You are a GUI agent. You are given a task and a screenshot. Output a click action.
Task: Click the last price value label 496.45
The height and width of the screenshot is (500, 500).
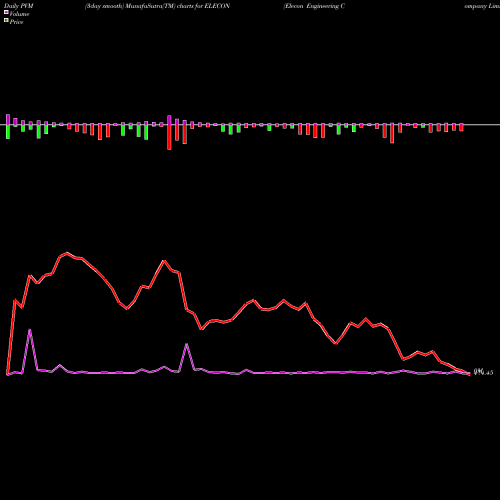pos(483,372)
